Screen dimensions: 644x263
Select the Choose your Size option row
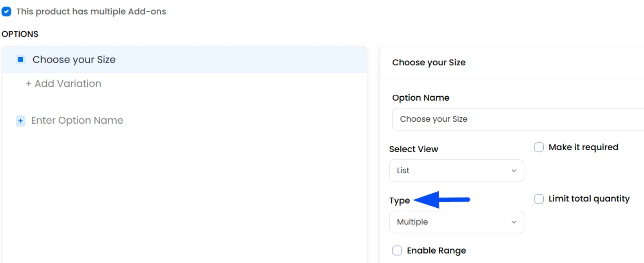click(x=184, y=59)
